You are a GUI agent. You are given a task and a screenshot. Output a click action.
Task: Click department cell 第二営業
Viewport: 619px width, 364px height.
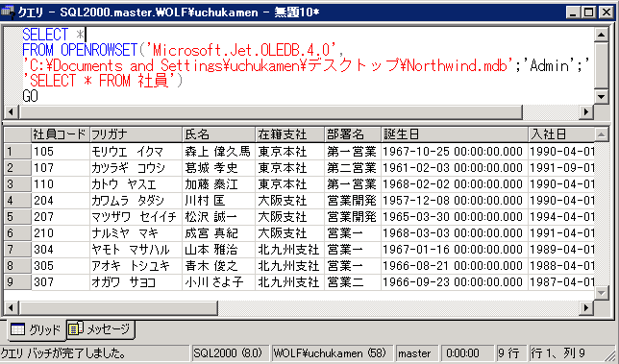353,168
